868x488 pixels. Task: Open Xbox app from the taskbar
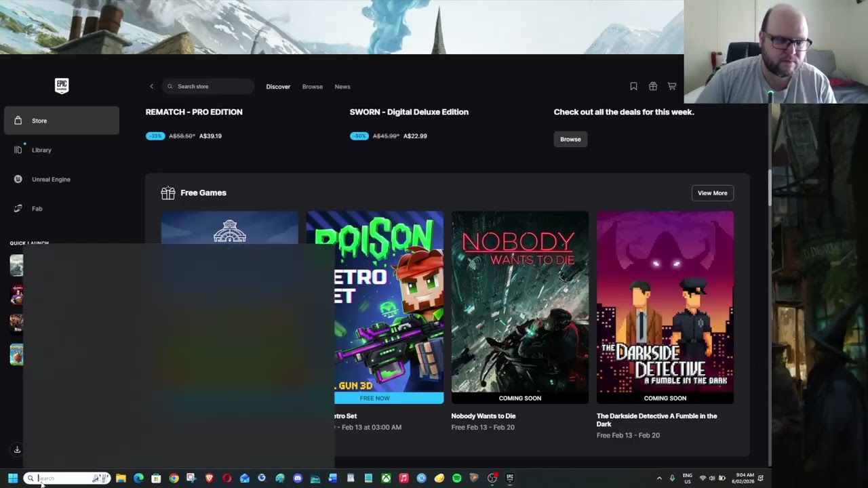(386, 479)
